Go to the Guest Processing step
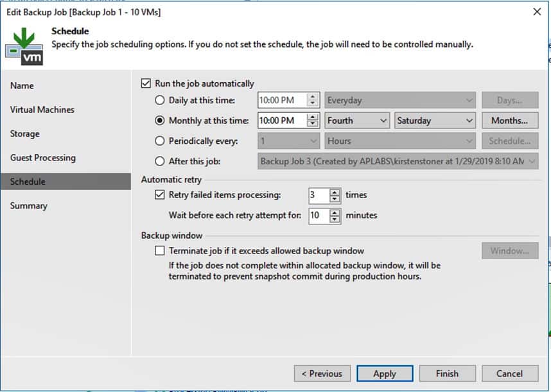The image size is (551, 392). pos(66,158)
